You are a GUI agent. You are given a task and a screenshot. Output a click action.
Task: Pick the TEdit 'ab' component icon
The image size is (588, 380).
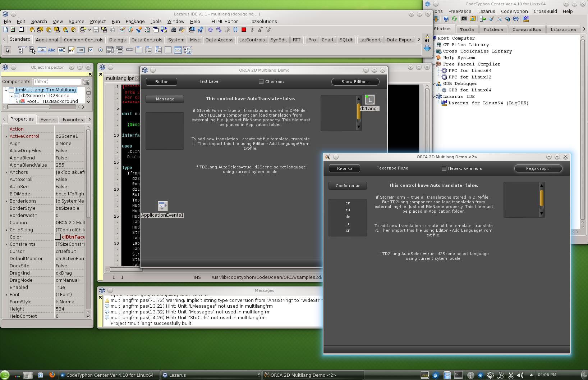click(61, 50)
